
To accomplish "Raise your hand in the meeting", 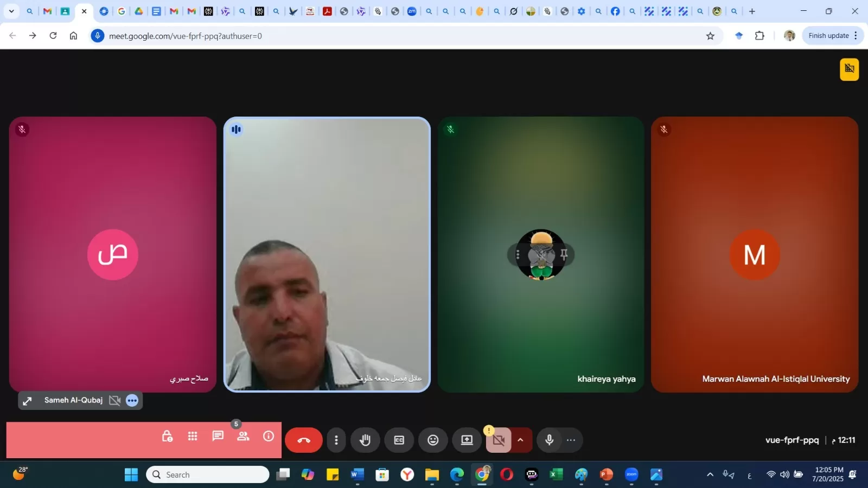I will tap(365, 440).
